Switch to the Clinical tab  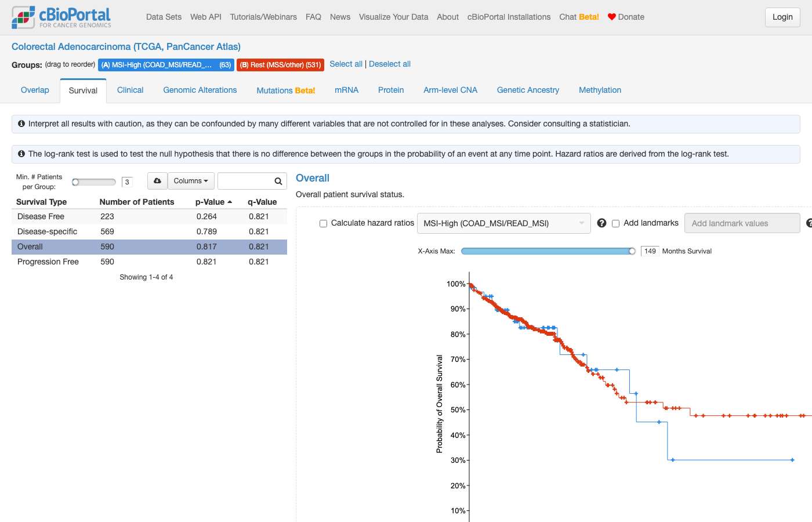(130, 90)
